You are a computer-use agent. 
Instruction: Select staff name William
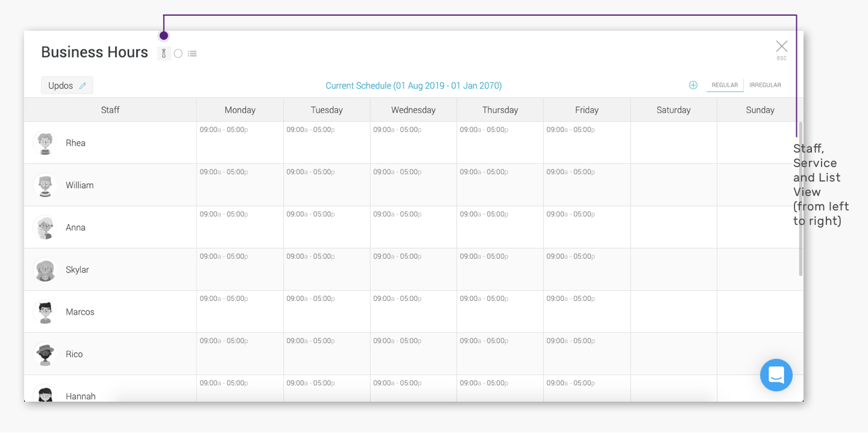click(80, 185)
